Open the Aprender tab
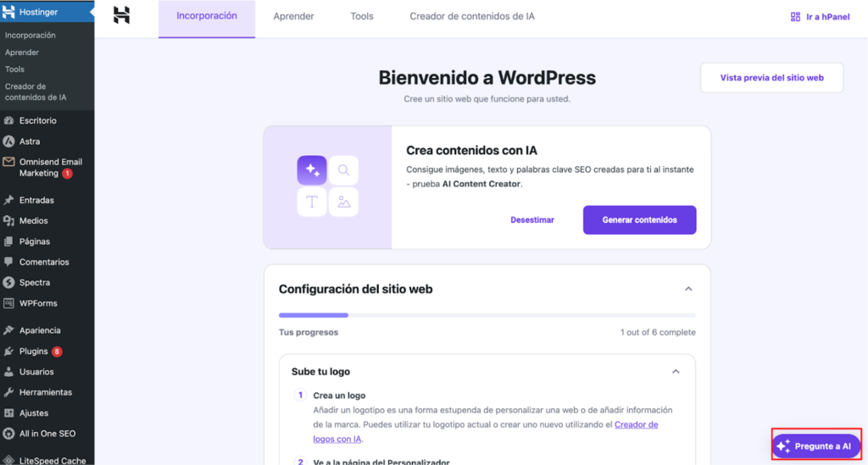 293,17
